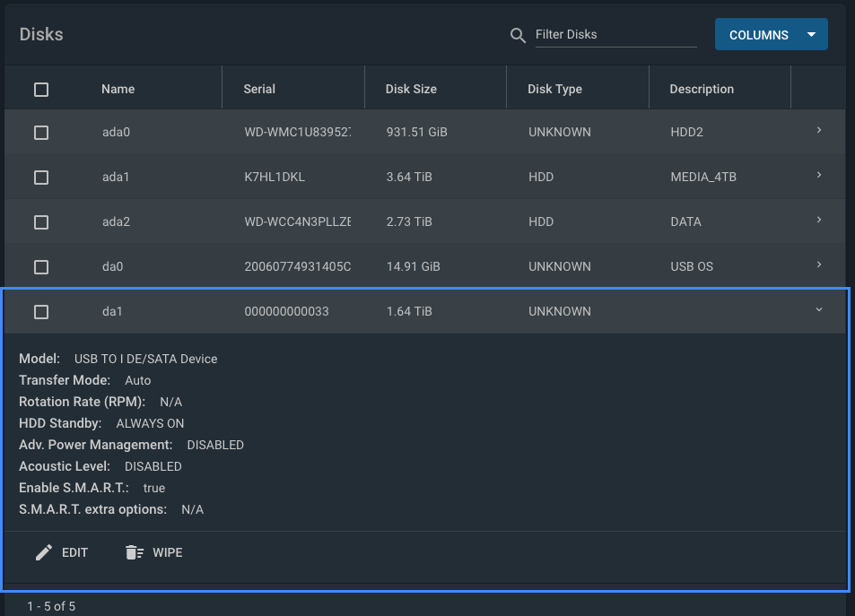Click the DATA description cell

(685, 221)
